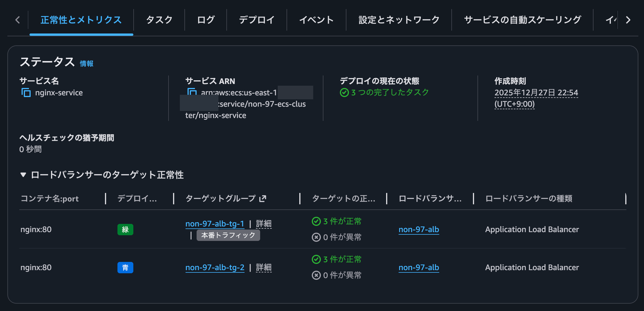Open the サービスの自動スケーリング tab
The image size is (644, 311).
522,20
